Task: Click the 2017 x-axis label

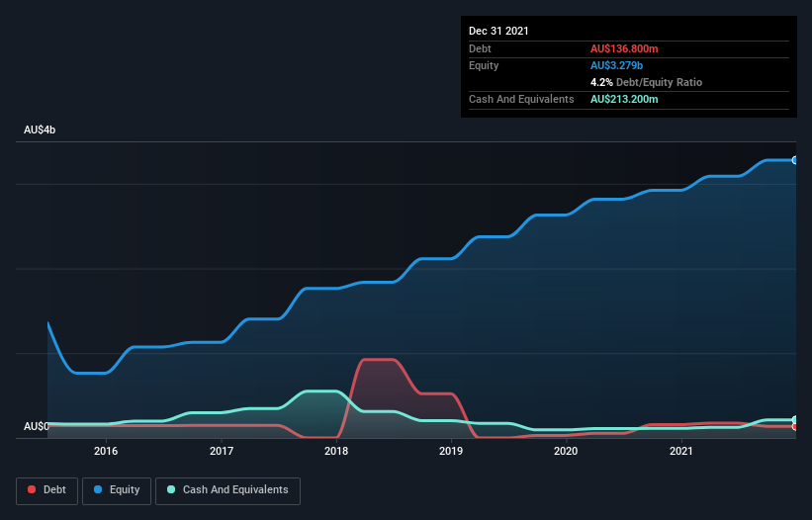Action: click(x=222, y=451)
